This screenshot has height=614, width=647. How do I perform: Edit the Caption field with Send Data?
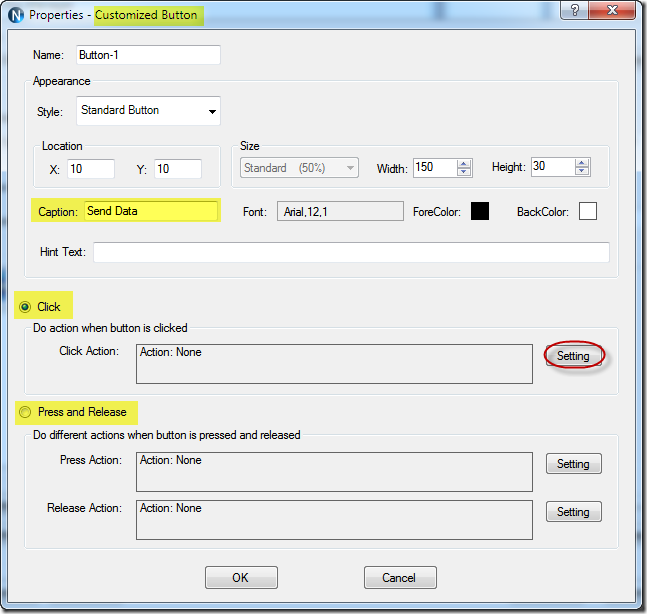click(x=151, y=211)
